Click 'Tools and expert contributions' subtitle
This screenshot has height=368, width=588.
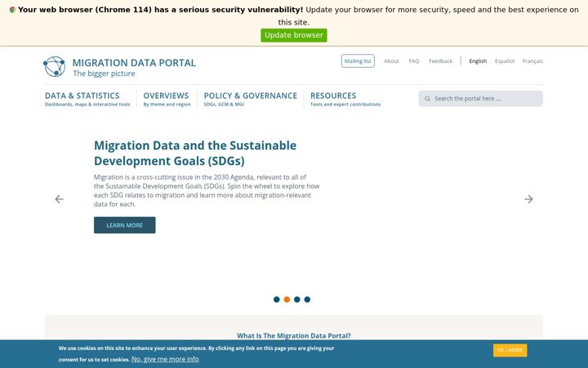pos(345,105)
